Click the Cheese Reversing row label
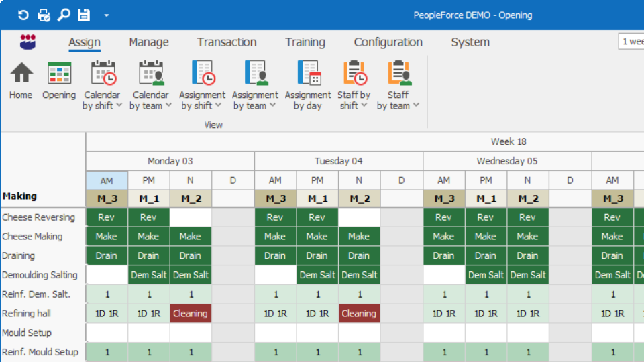Viewport: 644px width, 362px height. pos(39,217)
